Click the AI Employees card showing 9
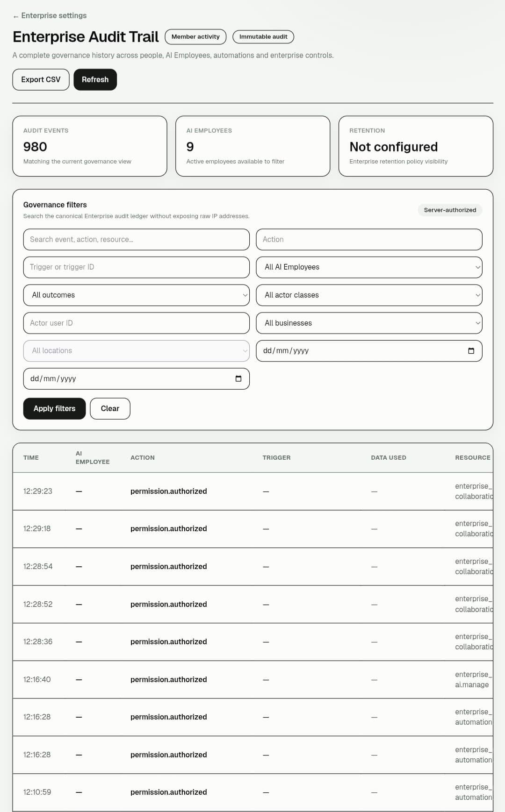Viewport: 505px width, 812px height. [x=253, y=146]
